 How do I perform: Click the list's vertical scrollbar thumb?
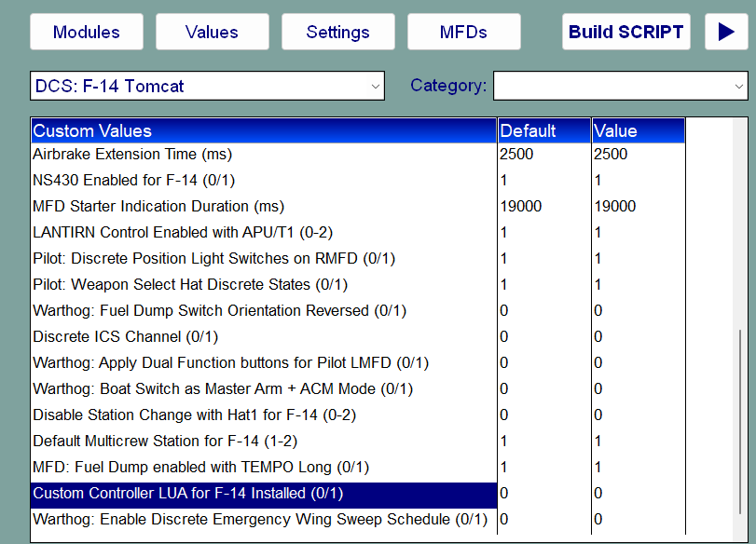pyautogui.click(x=740, y=421)
